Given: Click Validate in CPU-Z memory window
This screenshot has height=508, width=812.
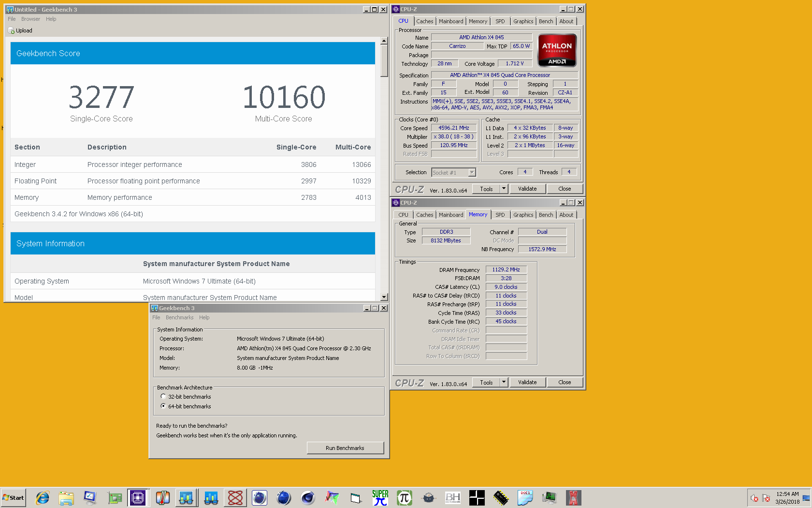Looking at the screenshot, I should tap(527, 382).
